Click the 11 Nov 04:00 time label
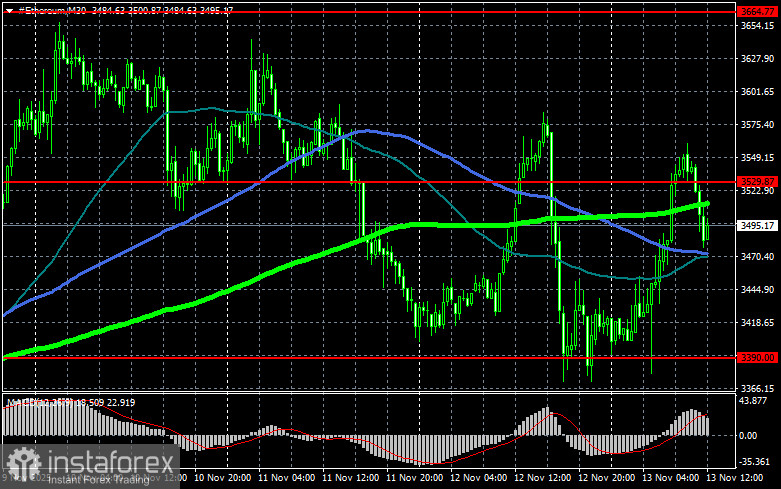781x489 pixels. coord(286,478)
